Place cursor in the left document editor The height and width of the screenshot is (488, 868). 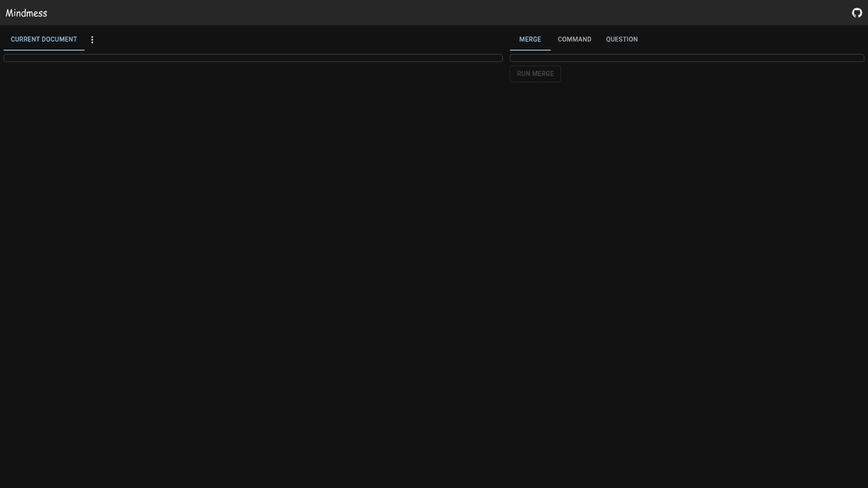(253, 58)
